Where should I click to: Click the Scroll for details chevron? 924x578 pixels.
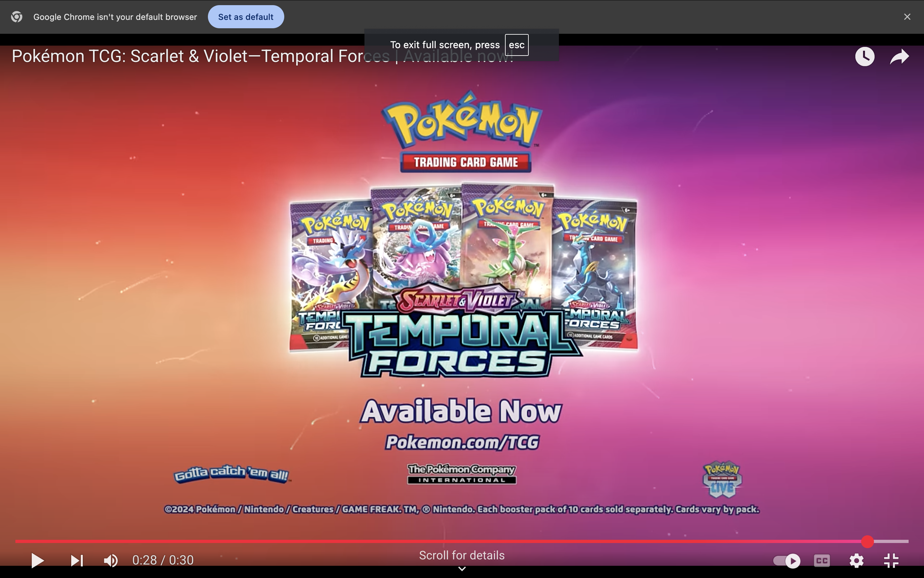tap(462, 569)
